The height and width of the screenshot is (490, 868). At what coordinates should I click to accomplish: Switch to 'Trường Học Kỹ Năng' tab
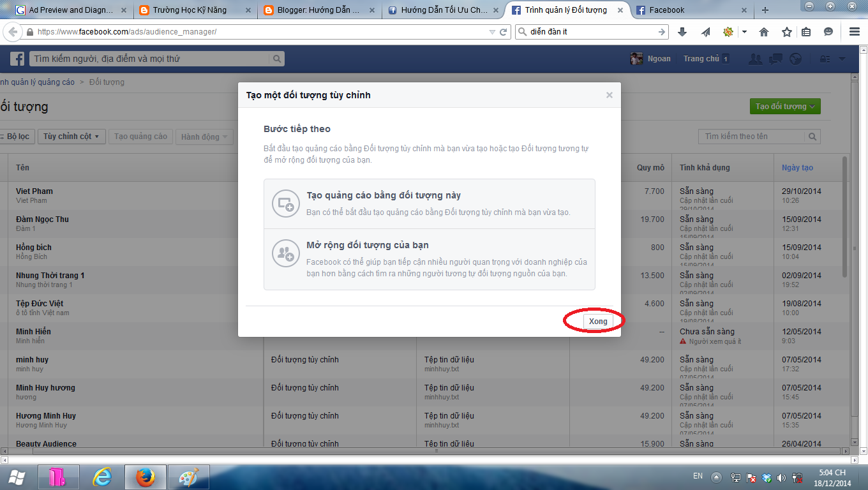194,10
